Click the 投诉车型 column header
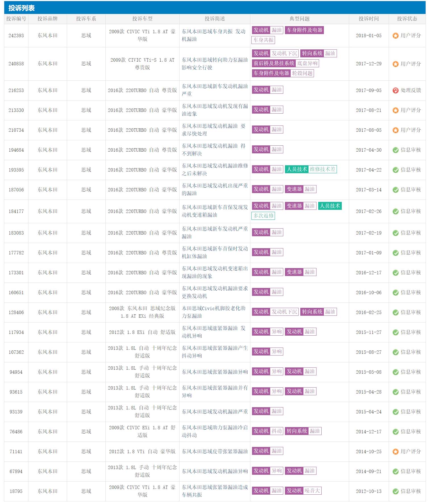 [x=142, y=19]
